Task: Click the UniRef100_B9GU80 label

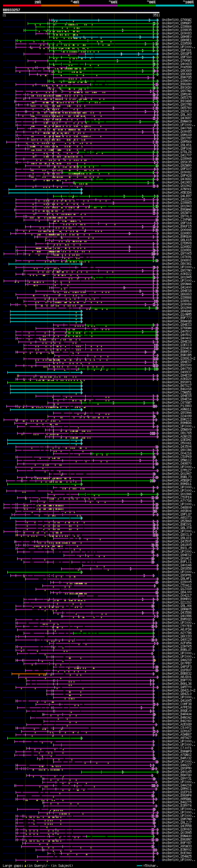Action: (x=177, y=84)
